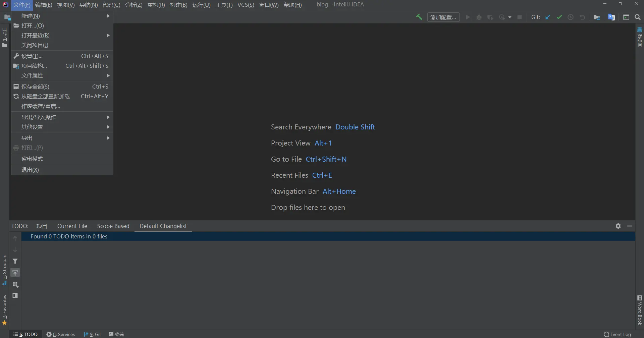Open the 重构(R) menu
This screenshot has height=338, width=644.
156,5
